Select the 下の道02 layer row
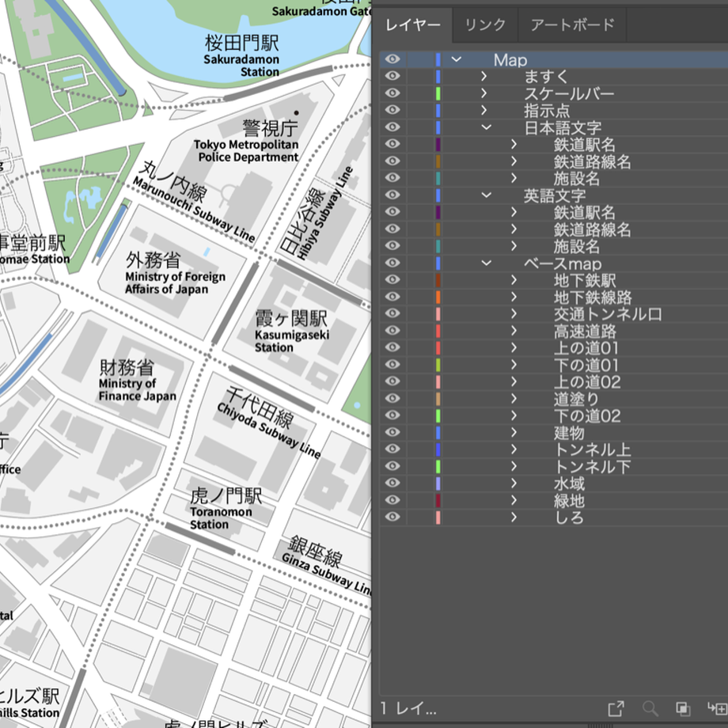This screenshot has width=728, height=728. (x=554, y=415)
